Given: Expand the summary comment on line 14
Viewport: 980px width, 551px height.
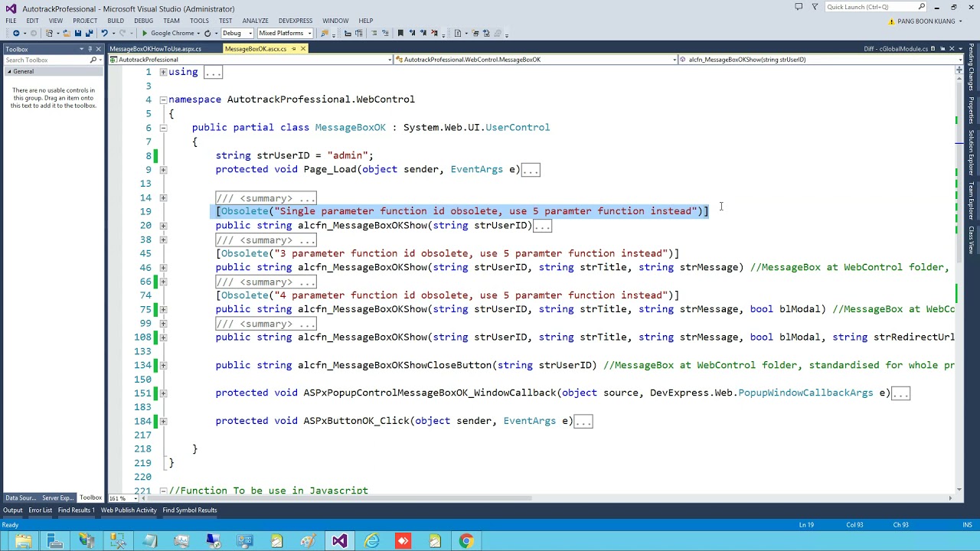Looking at the screenshot, I should point(163,198).
